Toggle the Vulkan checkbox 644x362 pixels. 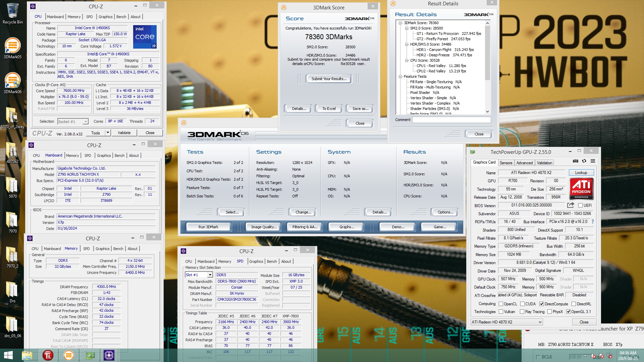(x=501, y=312)
